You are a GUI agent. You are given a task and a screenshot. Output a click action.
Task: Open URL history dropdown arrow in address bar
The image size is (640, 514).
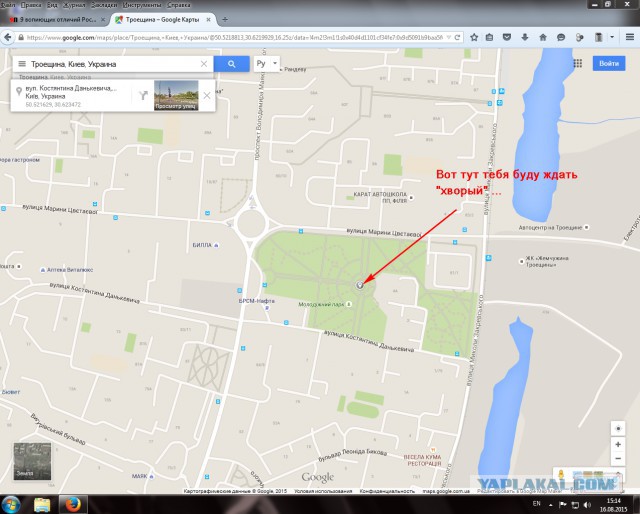449,37
